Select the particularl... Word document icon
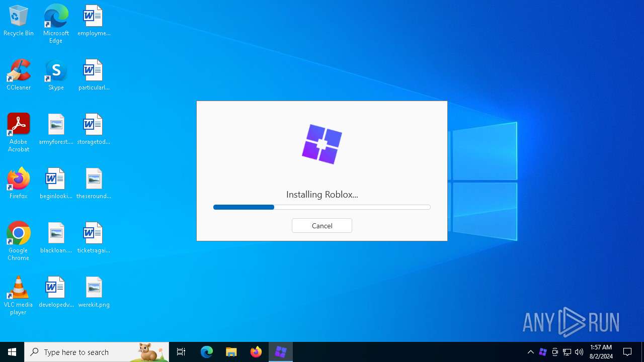The height and width of the screenshot is (362, 644). (94, 75)
